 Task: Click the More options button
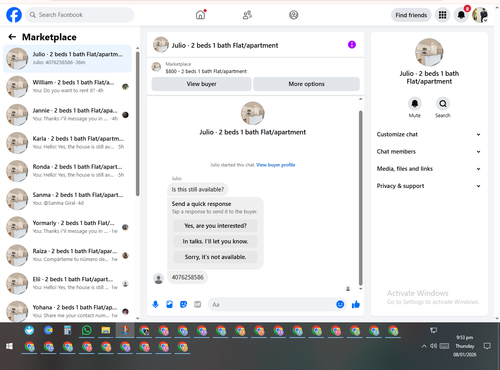[306, 84]
